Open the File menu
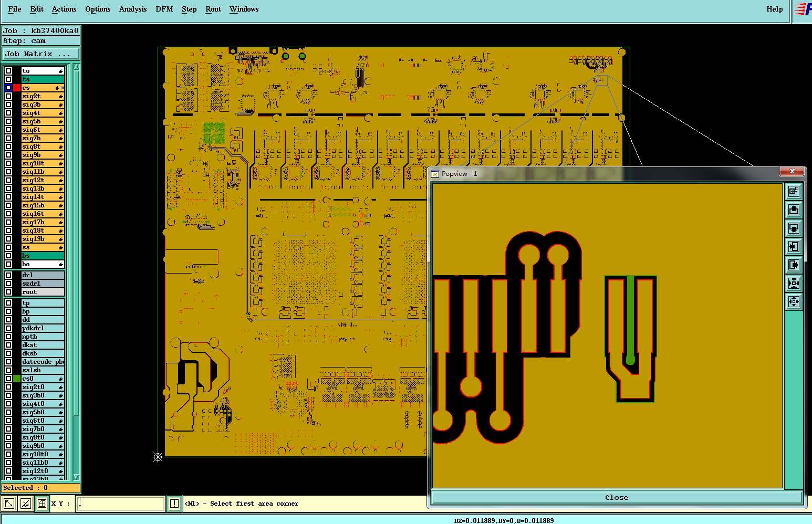 click(15, 9)
